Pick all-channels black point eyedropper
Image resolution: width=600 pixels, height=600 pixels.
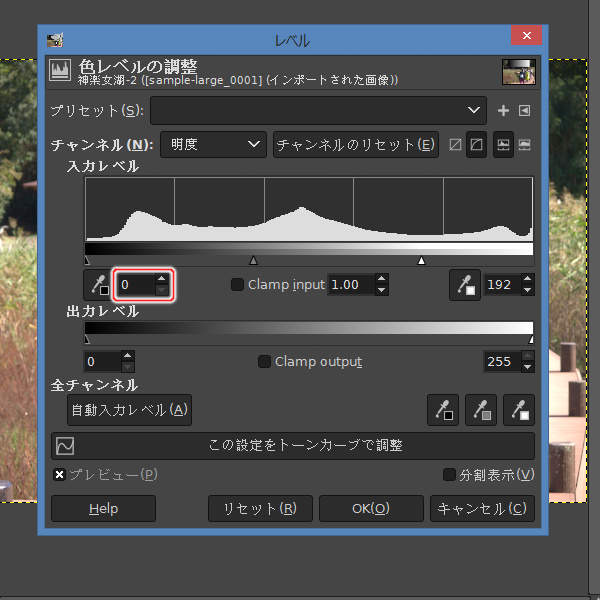[443, 410]
